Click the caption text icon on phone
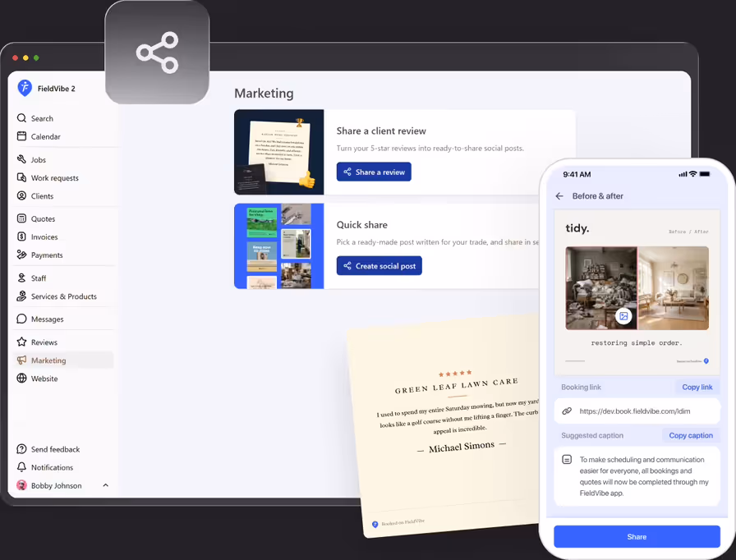Screen dimensions: 736x560 (567, 460)
